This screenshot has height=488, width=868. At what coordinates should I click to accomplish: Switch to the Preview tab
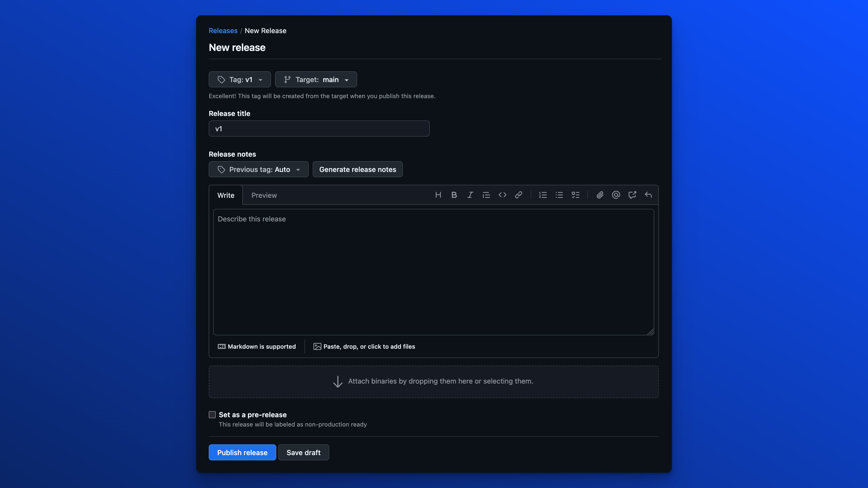pos(264,195)
